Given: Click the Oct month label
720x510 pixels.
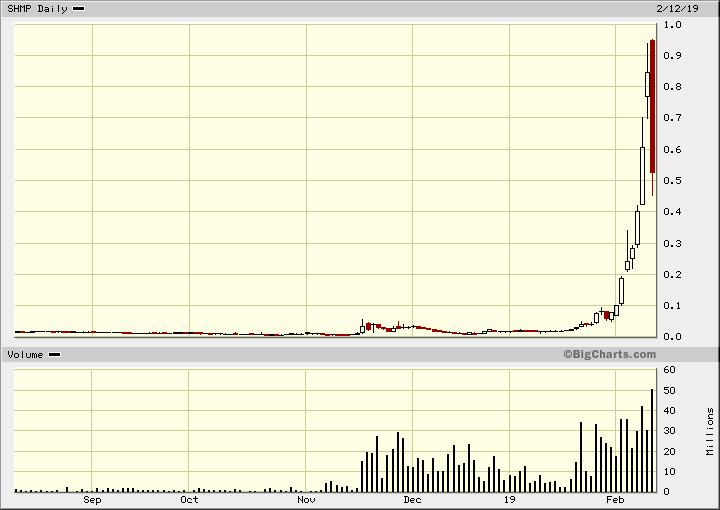Looking at the screenshot, I should point(189,499).
